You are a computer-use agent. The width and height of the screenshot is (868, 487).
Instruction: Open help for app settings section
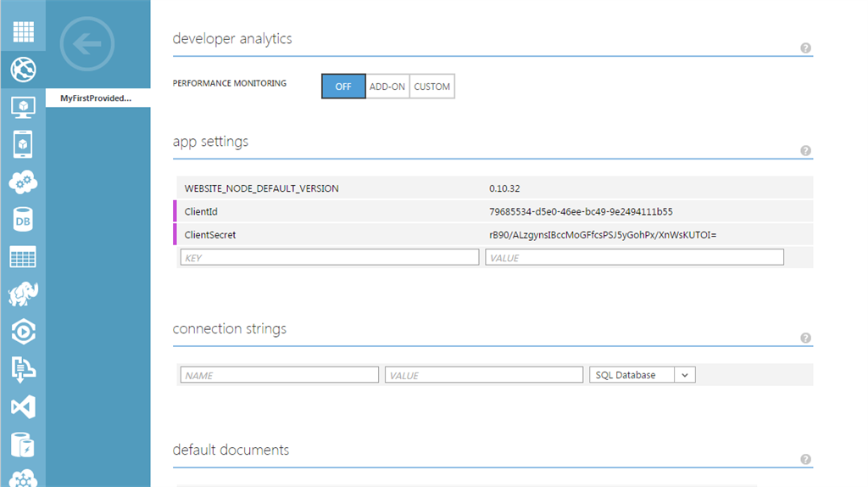coord(805,151)
